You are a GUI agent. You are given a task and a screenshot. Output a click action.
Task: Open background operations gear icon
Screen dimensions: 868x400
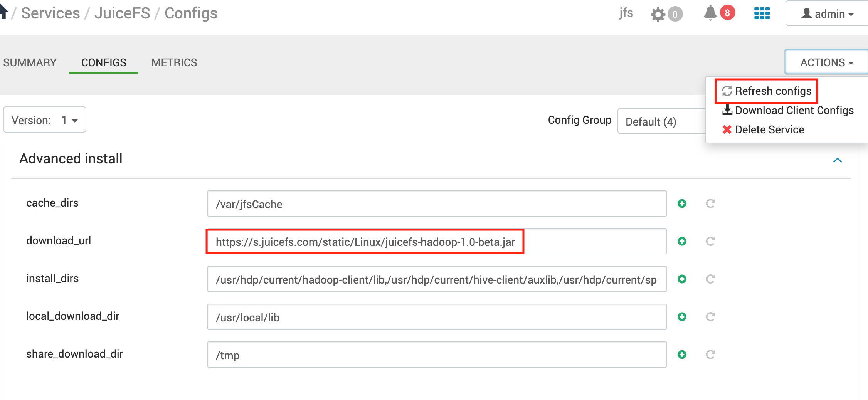(x=658, y=15)
